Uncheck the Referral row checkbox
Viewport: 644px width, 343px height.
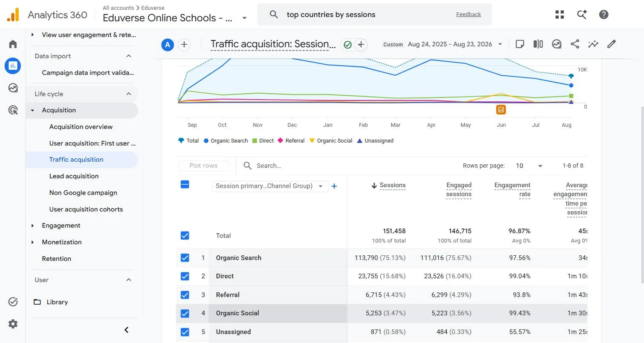point(185,294)
